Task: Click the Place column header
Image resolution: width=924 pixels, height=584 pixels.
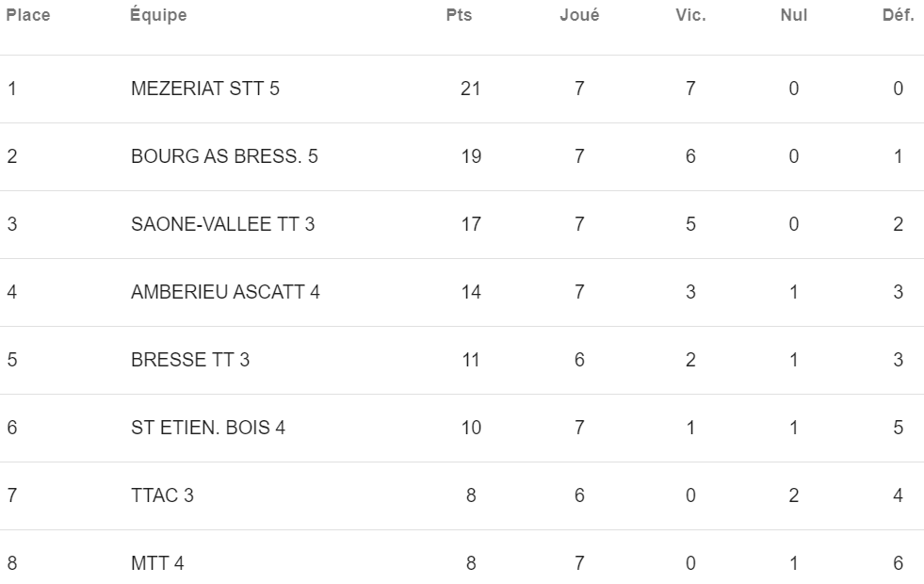Action: click(27, 15)
